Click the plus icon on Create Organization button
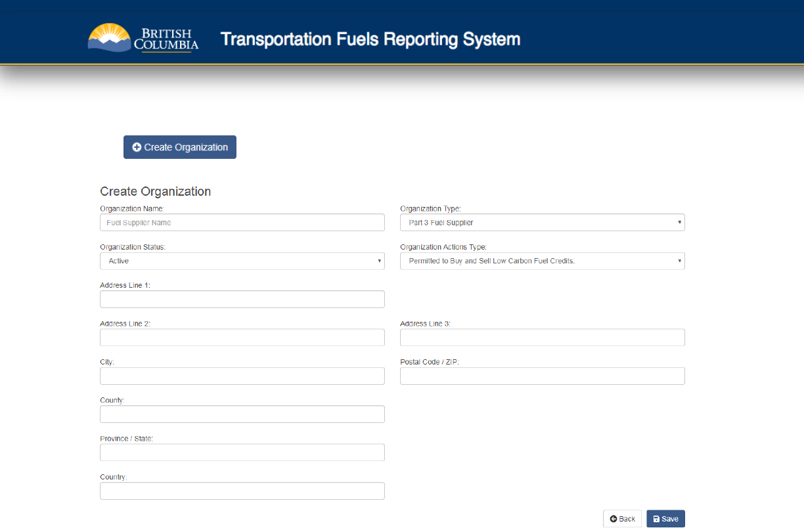The image size is (804, 532). click(137, 147)
